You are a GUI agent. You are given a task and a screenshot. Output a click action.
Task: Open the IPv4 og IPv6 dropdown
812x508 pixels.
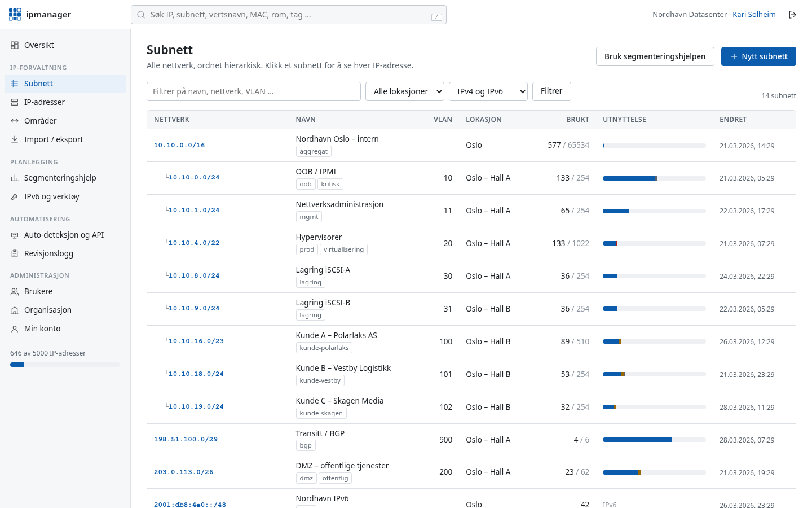pos(488,91)
